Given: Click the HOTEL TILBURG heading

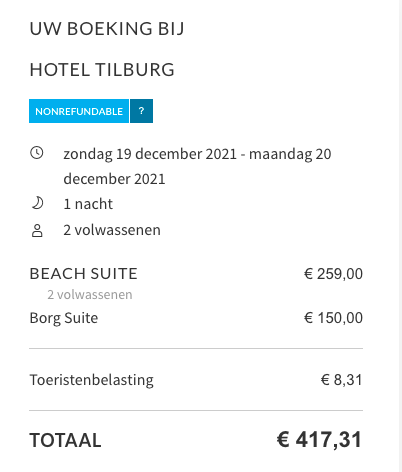Looking at the screenshot, I should [x=102, y=70].
